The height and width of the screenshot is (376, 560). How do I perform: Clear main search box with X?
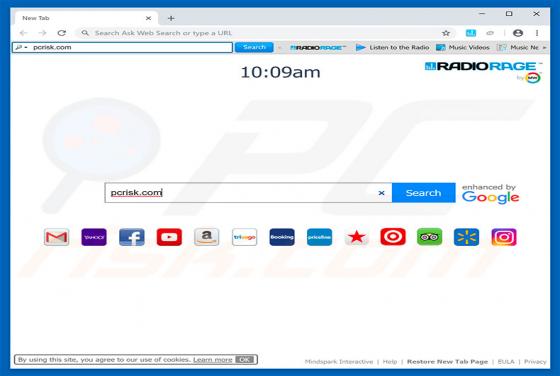tap(381, 193)
